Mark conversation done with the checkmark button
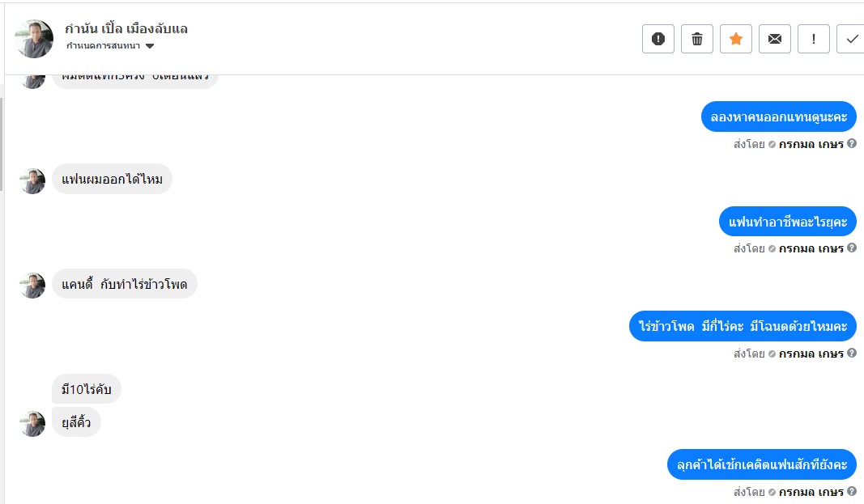 [852, 39]
